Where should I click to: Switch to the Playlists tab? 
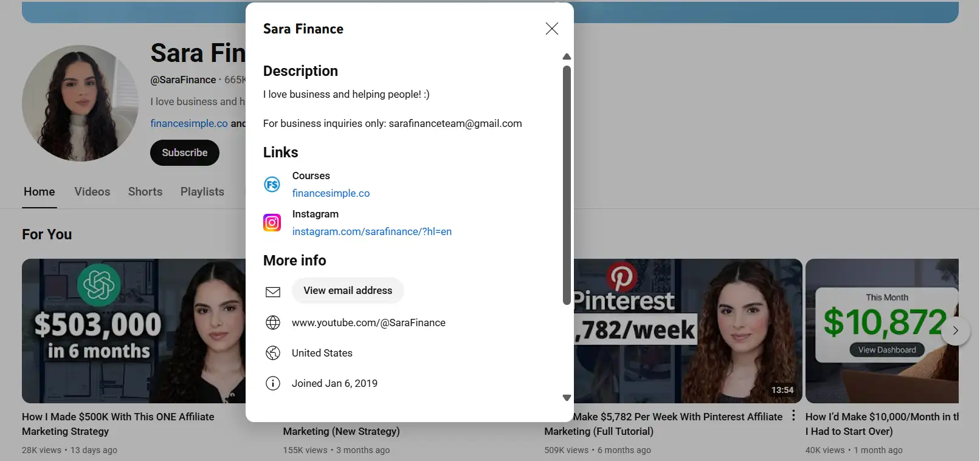coord(202,191)
